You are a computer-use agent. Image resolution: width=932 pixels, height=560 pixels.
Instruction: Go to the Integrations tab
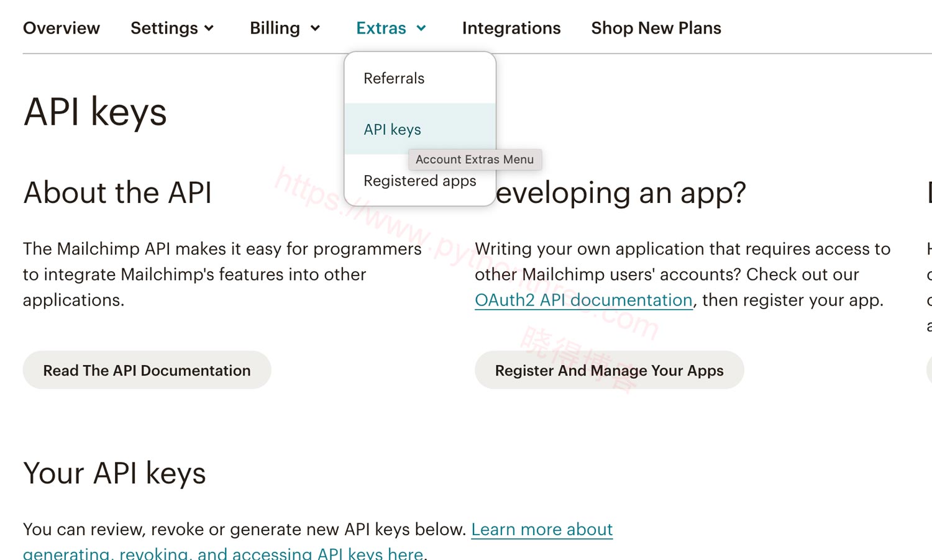(511, 28)
